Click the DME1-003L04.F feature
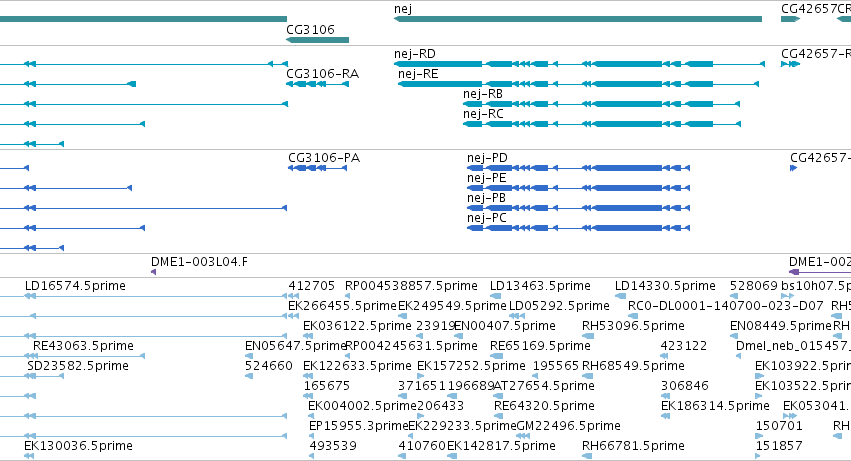The image size is (851, 461). click(154, 271)
